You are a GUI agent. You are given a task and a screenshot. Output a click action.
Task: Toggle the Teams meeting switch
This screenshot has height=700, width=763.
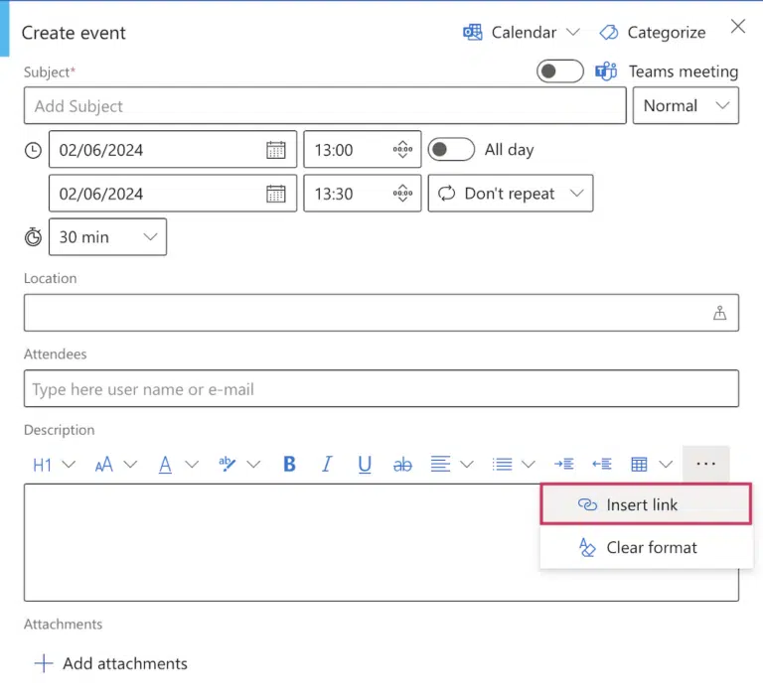tap(560, 71)
